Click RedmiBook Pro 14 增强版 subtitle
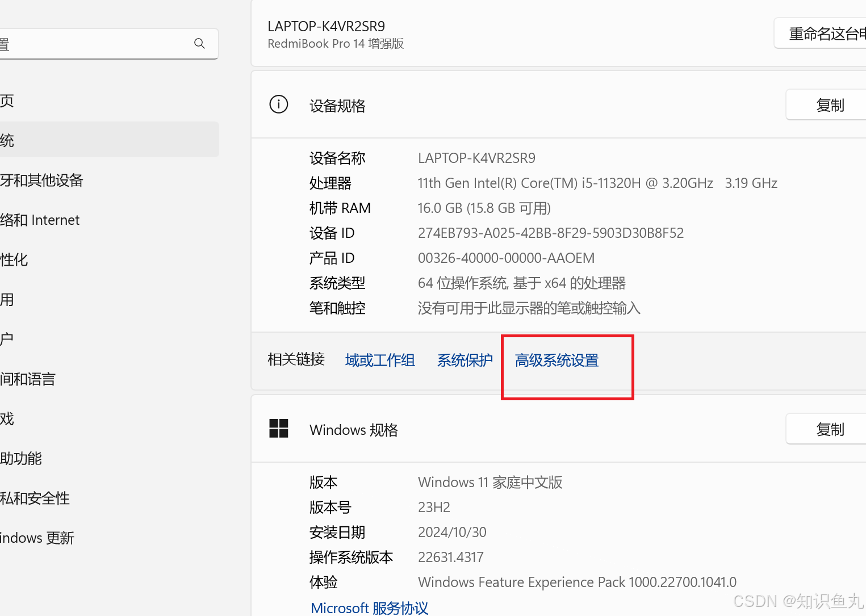 tap(336, 44)
